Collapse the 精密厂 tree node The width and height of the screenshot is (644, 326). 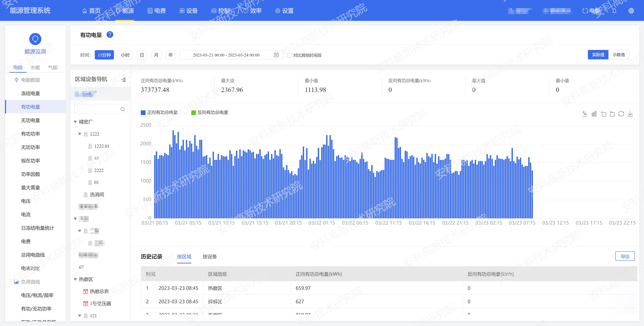pos(75,122)
